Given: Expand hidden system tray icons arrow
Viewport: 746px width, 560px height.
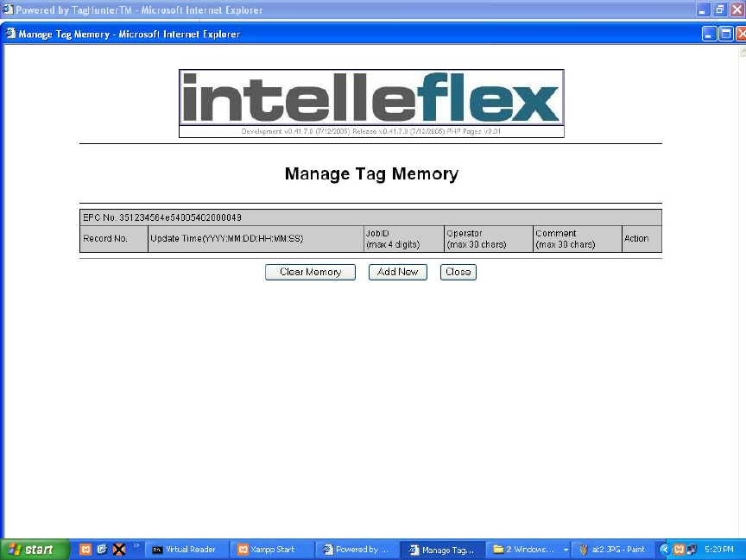Looking at the screenshot, I should 665,550.
